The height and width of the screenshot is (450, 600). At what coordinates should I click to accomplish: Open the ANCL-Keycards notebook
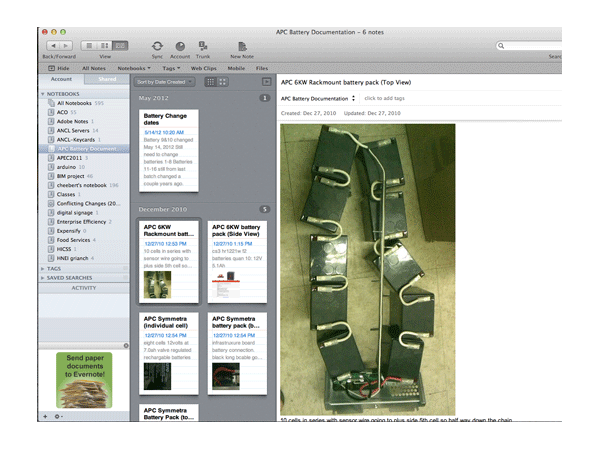(84, 140)
